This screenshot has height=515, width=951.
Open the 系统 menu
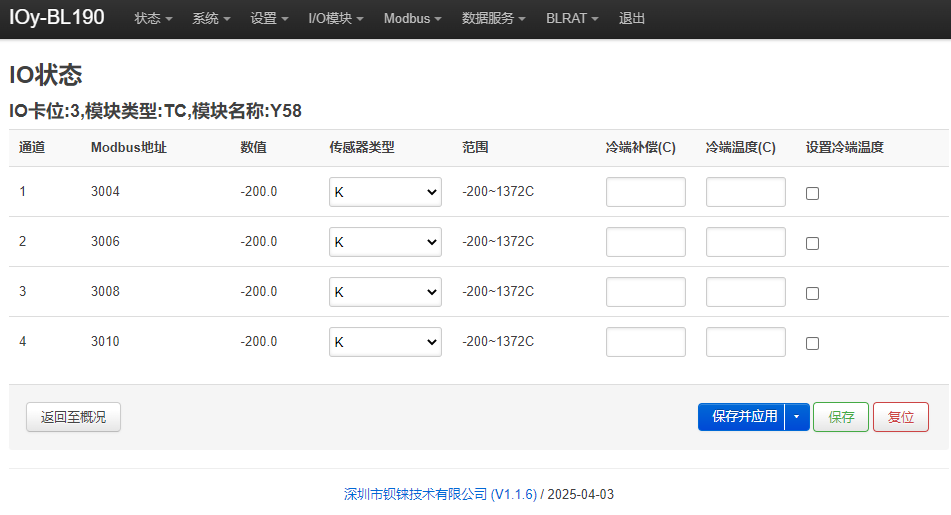pos(211,19)
